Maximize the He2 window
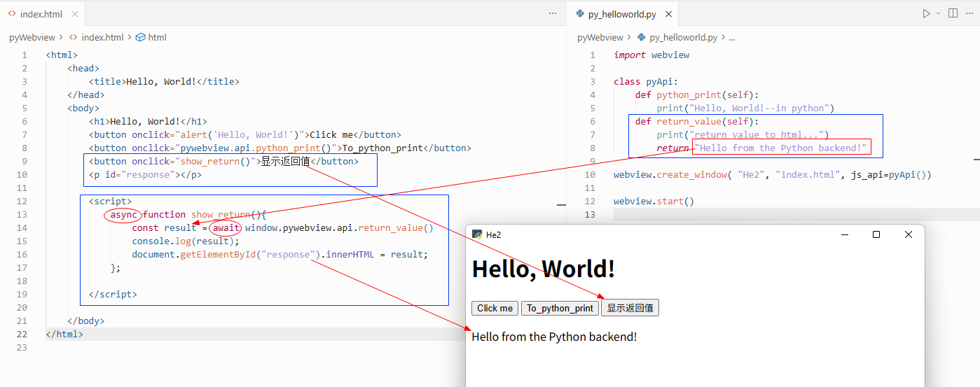980x387 pixels. coord(876,234)
